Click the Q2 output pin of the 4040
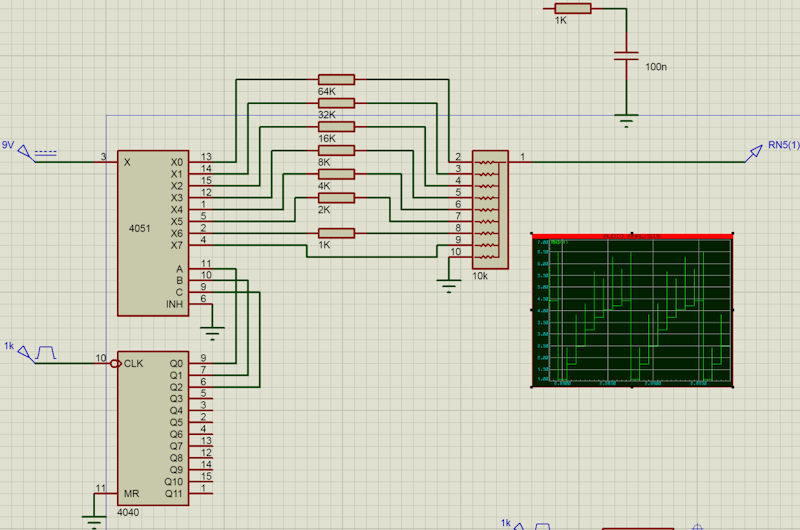Viewport: 800px width, 530px height. [201, 387]
